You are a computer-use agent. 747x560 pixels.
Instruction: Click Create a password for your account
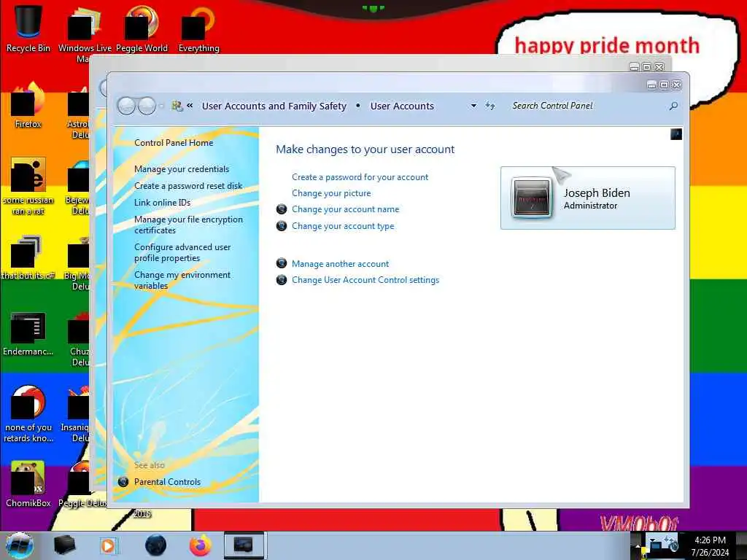click(x=360, y=177)
